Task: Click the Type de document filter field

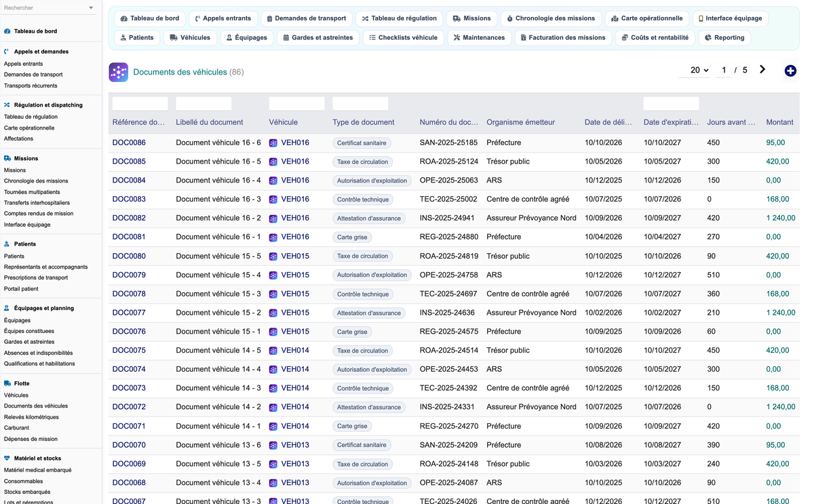Action: pos(360,103)
